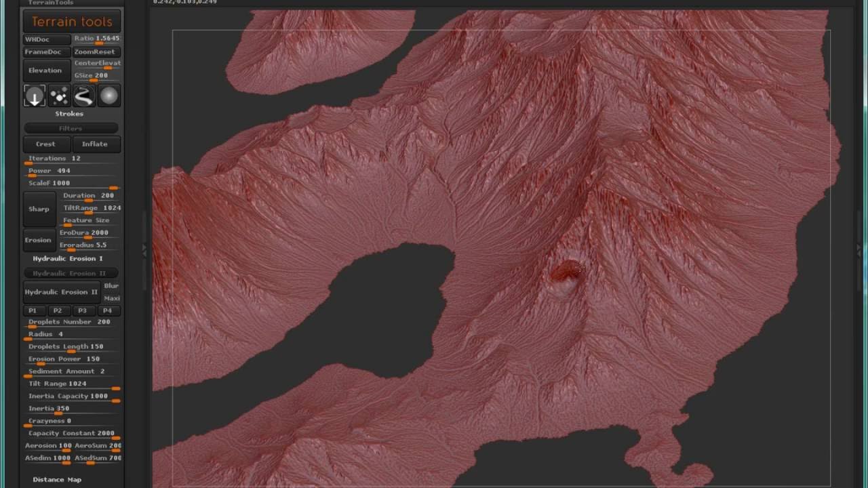Viewport: 868px width, 488px height.
Task: Adjust the Inertia slider
Action: click(x=72, y=409)
